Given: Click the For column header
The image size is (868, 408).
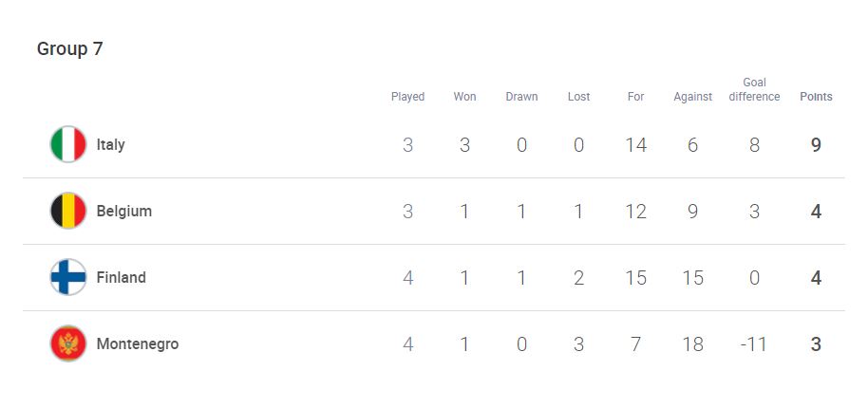Looking at the screenshot, I should 635,97.
